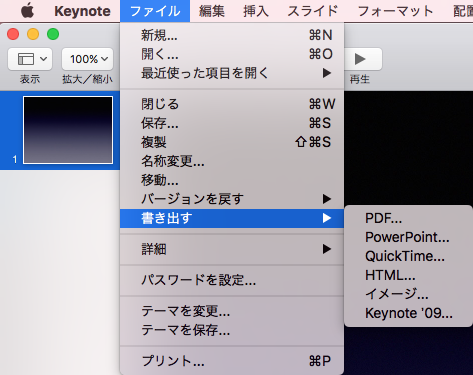Choose テーマを変更... menu item
This screenshot has height=375, width=473.
[x=232, y=311]
